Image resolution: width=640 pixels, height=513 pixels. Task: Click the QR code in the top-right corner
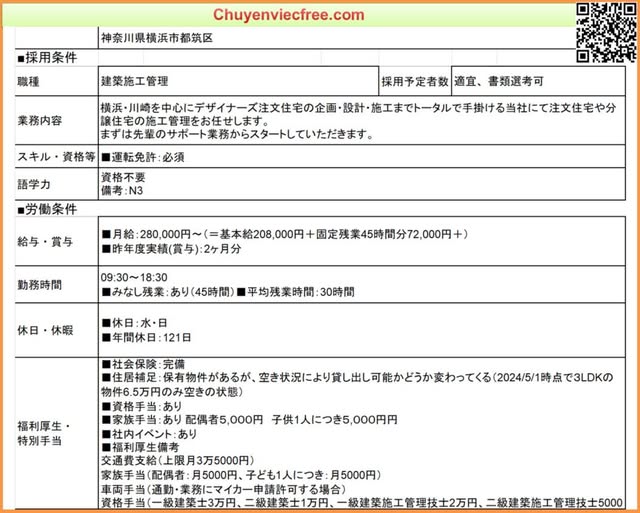605,32
